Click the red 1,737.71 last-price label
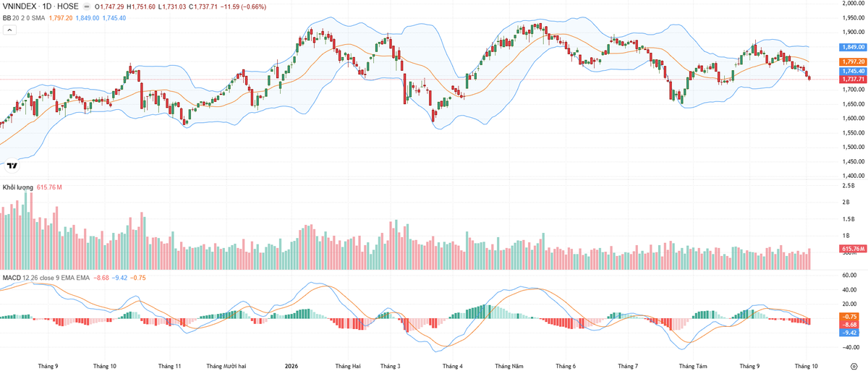Image resolution: width=868 pixels, height=371 pixels. tap(853, 79)
